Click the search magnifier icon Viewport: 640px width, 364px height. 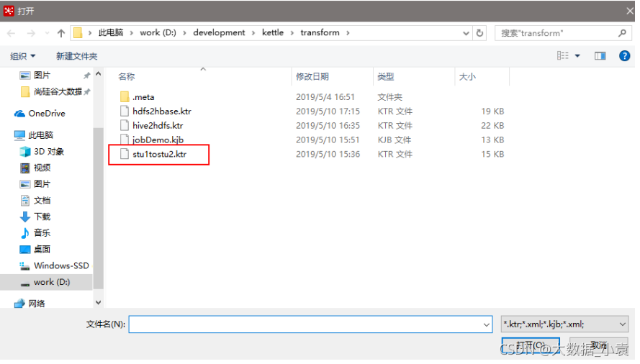click(622, 33)
